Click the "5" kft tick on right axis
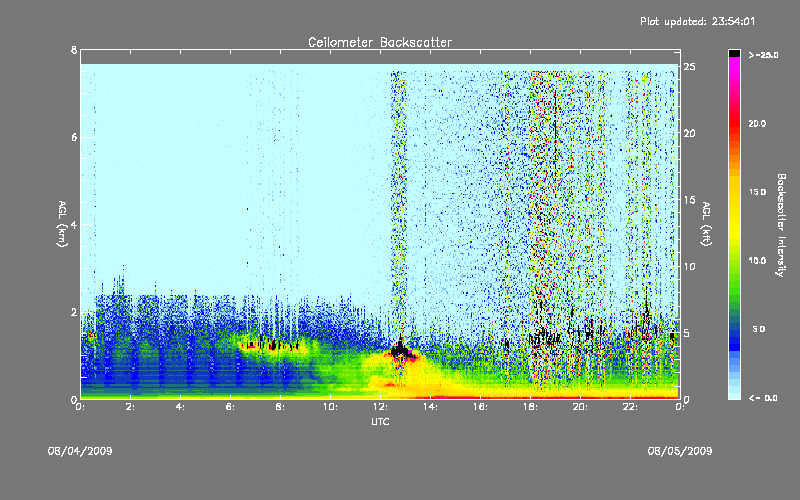 [687, 333]
